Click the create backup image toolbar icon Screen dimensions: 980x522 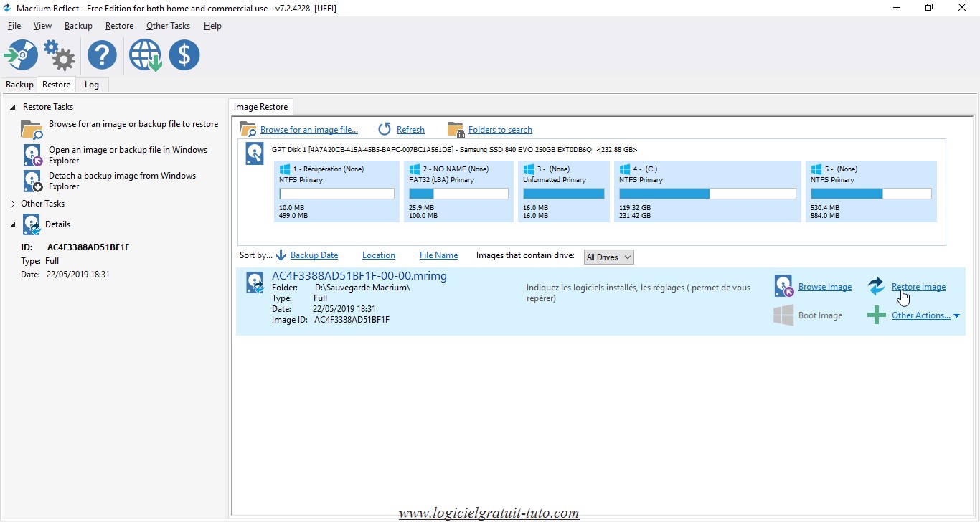21,55
